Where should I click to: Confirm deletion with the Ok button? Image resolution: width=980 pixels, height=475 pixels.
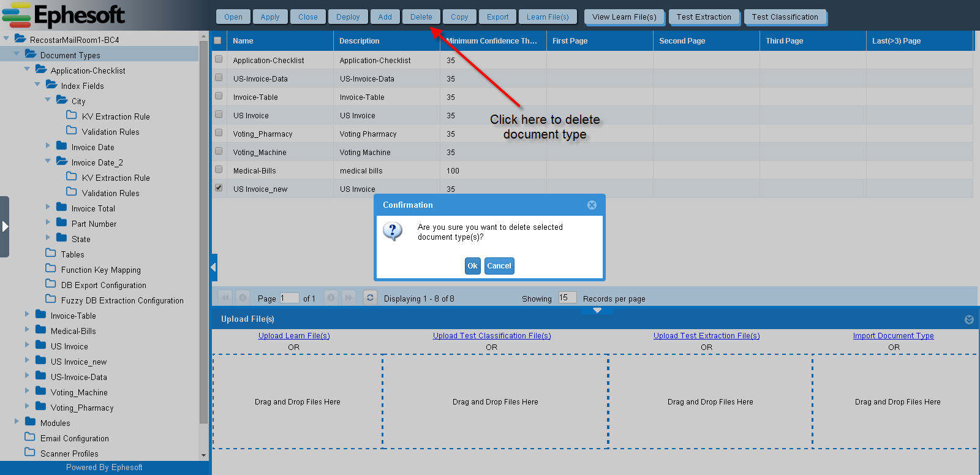point(473,266)
